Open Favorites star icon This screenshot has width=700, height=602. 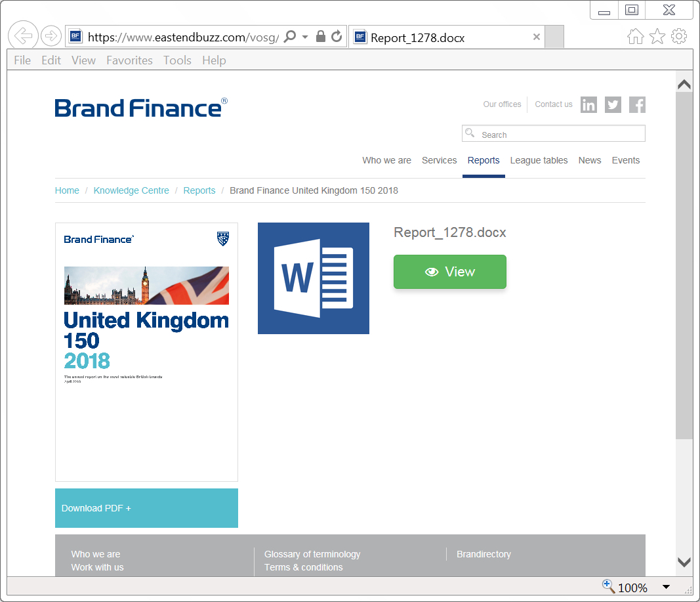657,36
